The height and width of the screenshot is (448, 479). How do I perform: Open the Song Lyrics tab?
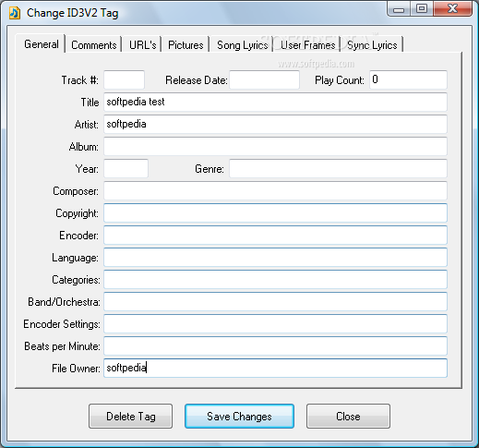(x=242, y=45)
